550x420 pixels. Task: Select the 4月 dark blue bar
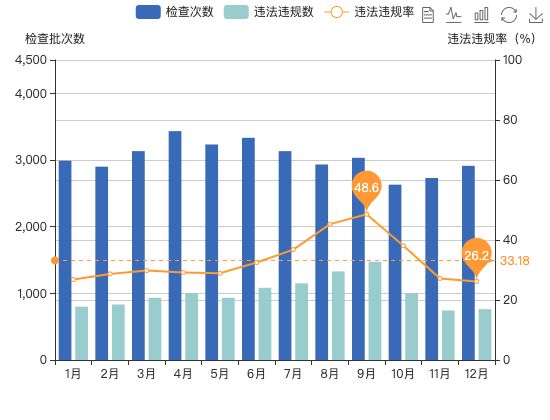point(175,245)
